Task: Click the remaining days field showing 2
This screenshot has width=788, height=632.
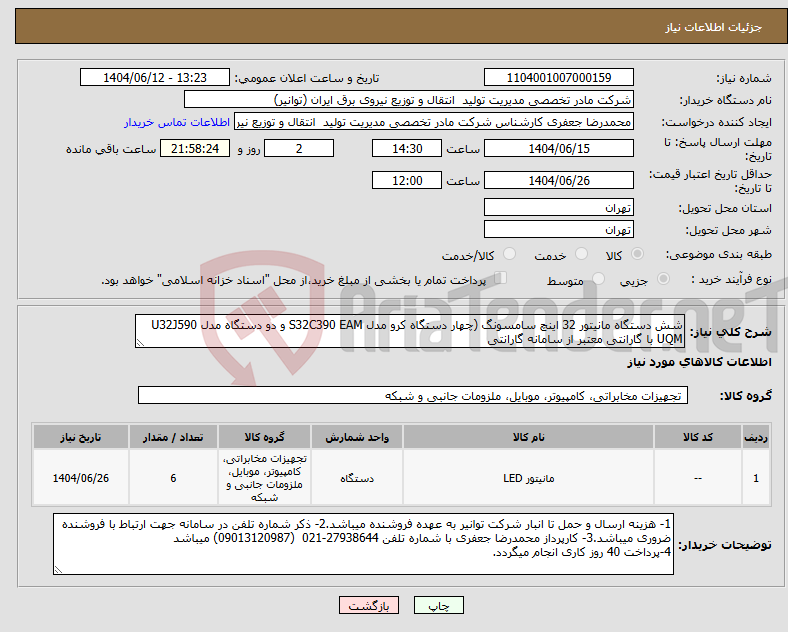Action: 299,148
